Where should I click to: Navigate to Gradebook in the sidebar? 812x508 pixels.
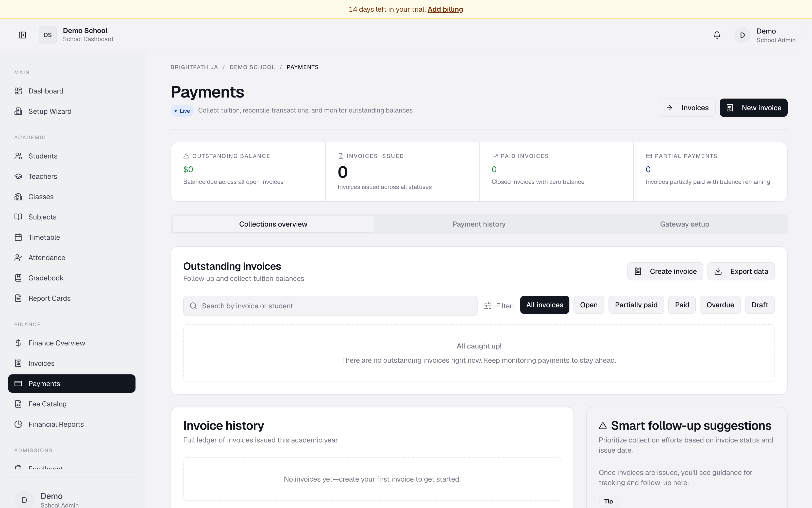click(x=72, y=278)
